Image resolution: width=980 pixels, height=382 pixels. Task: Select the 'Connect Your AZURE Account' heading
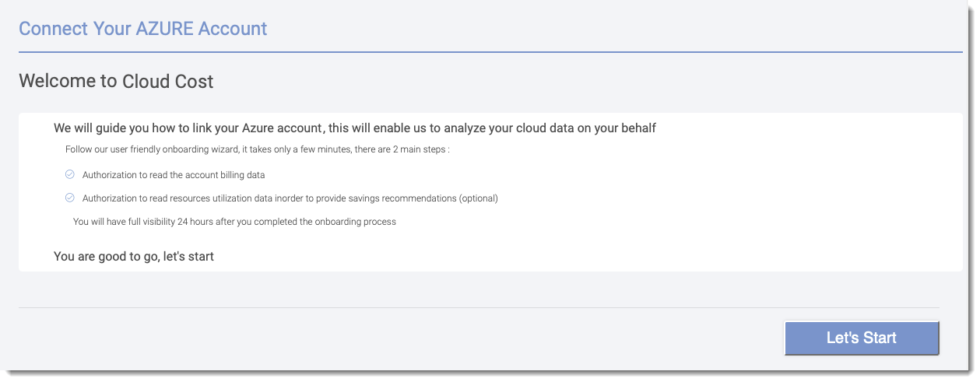point(143,29)
